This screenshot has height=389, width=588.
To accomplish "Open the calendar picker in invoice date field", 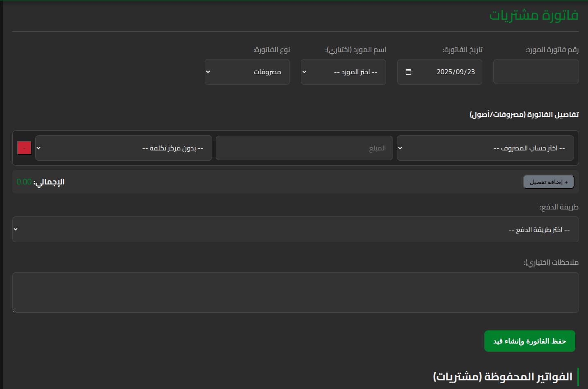I will 408,72.
